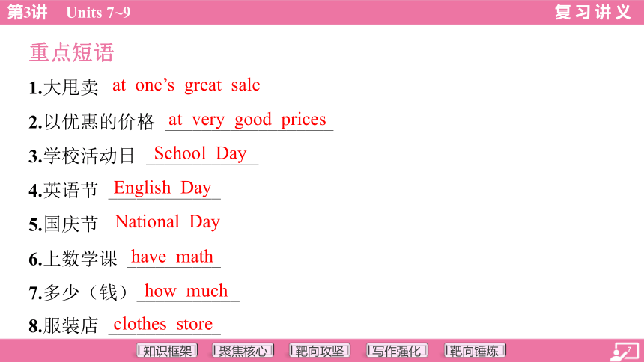This screenshot has height=362, width=644.
Task: Click the header label 第3讲
Action: 27,12
